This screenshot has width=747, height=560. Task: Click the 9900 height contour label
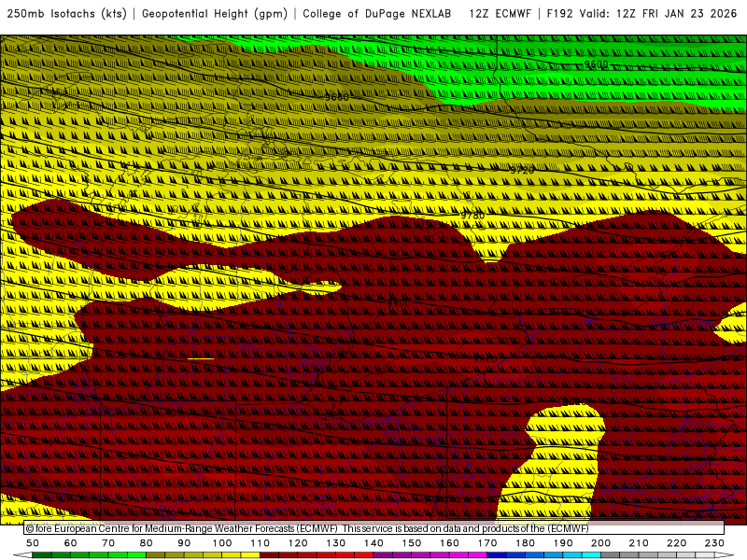[x=399, y=302]
